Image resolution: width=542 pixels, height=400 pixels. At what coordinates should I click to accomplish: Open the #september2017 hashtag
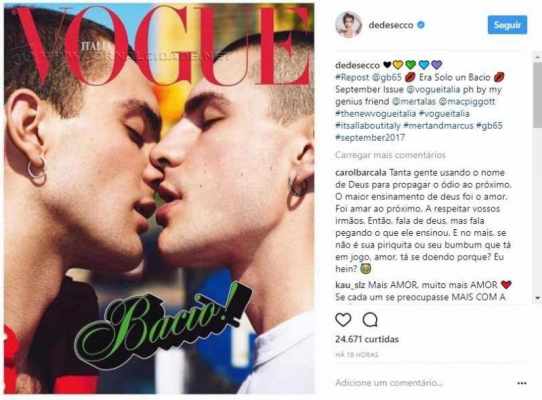[370, 138]
